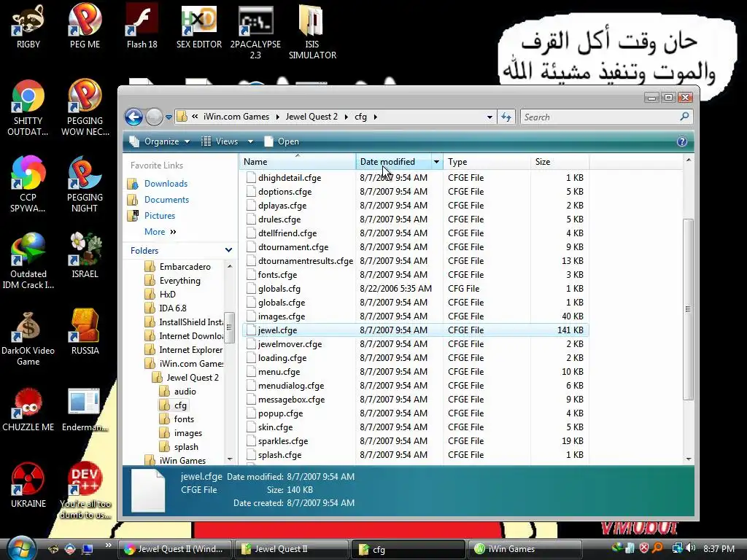Open the RUSSIA desktop shortcut
The height and width of the screenshot is (560, 747).
tap(85, 332)
